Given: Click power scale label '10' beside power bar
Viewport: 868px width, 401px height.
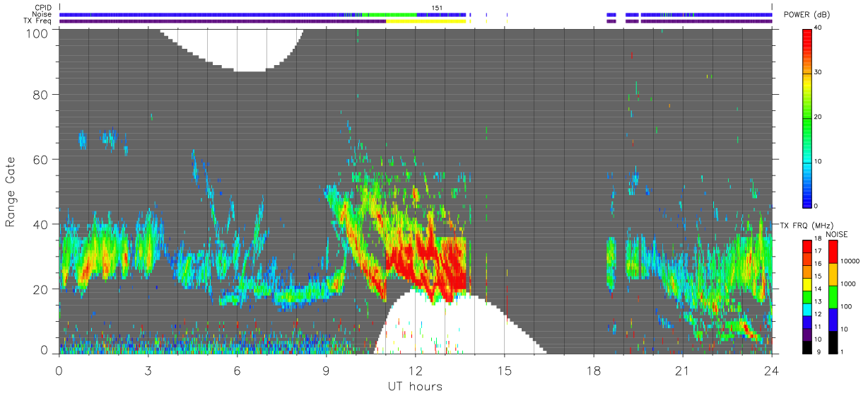Looking at the screenshot, I should (x=819, y=161).
